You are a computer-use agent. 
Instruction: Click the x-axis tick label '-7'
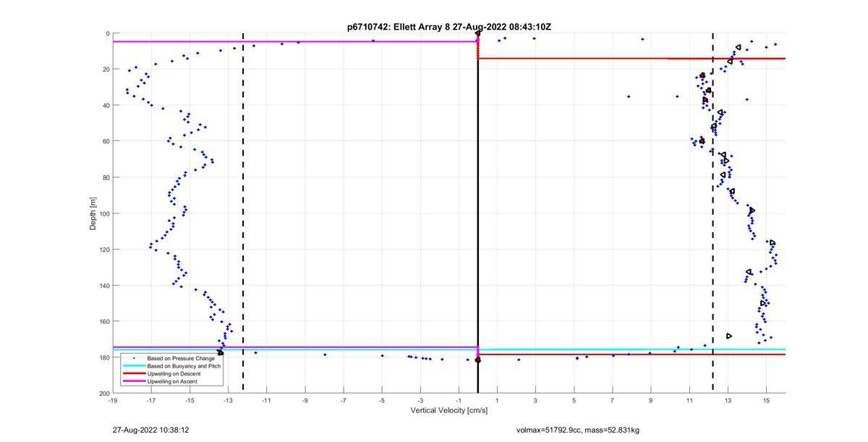(343, 400)
